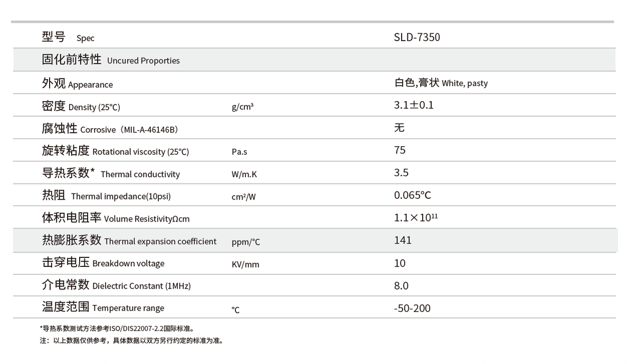Select the Uncured Properties section header
The width and height of the screenshot is (629, 364).
pos(111,60)
